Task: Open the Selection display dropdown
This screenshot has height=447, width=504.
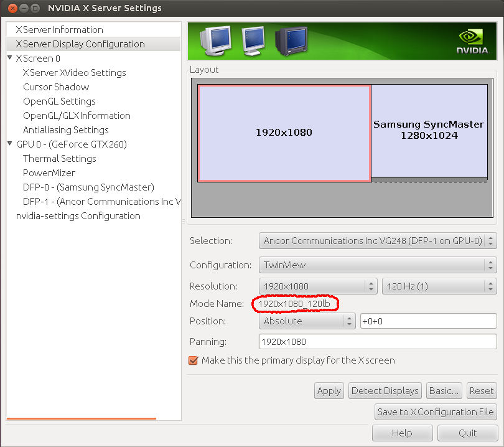Action: [x=378, y=241]
